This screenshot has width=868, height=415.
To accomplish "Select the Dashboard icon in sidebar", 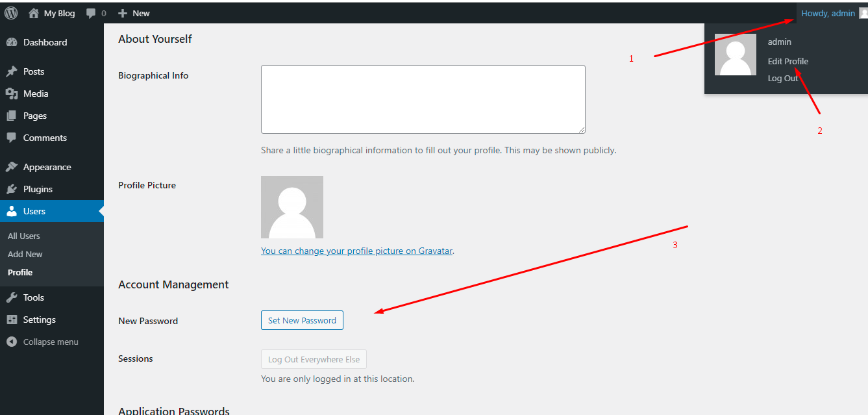I will coord(13,42).
